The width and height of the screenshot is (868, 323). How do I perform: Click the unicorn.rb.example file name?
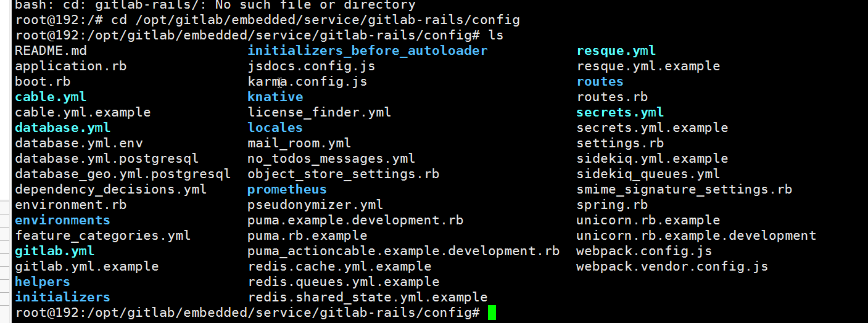pyautogui.click(x=648, y=220)
